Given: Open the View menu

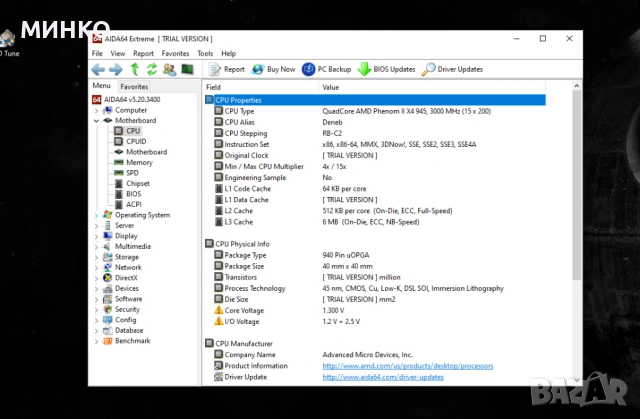Looking at the screenshot, I should [118, 53].
